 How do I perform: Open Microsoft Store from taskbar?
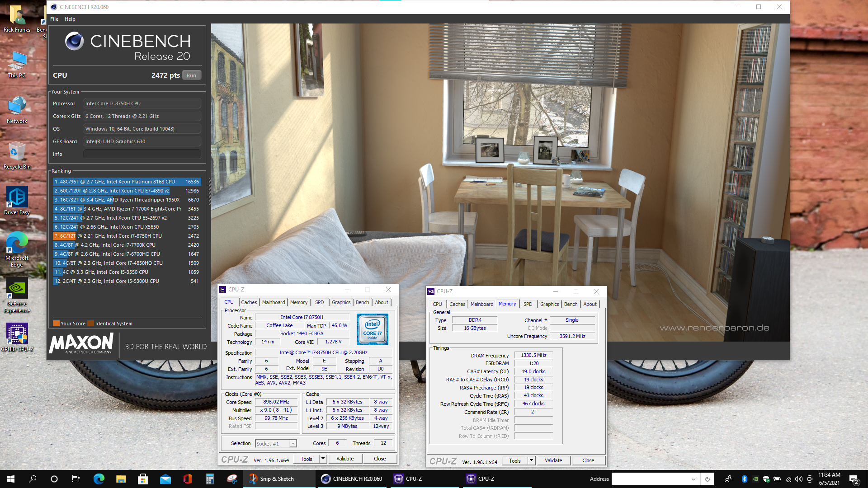coord(143,479)
